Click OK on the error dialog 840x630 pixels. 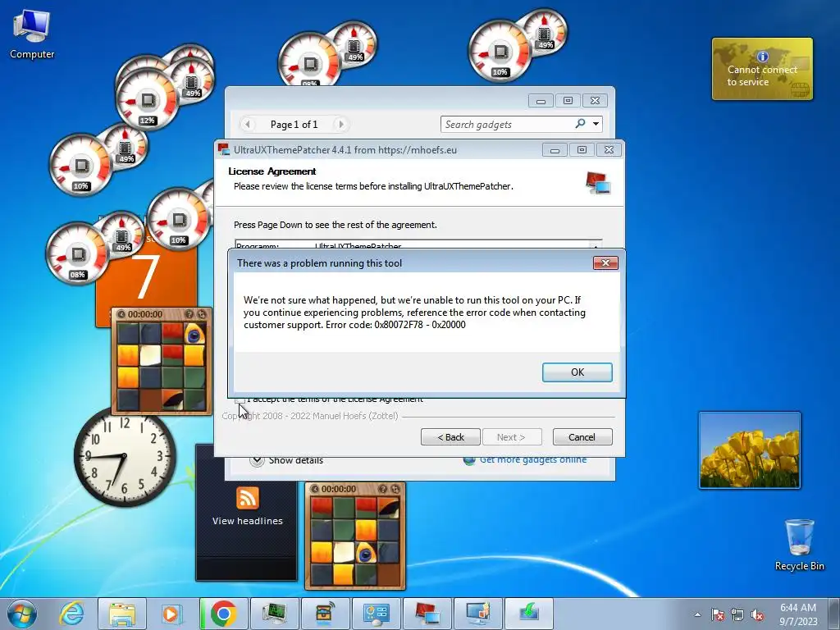pos(577,372)
